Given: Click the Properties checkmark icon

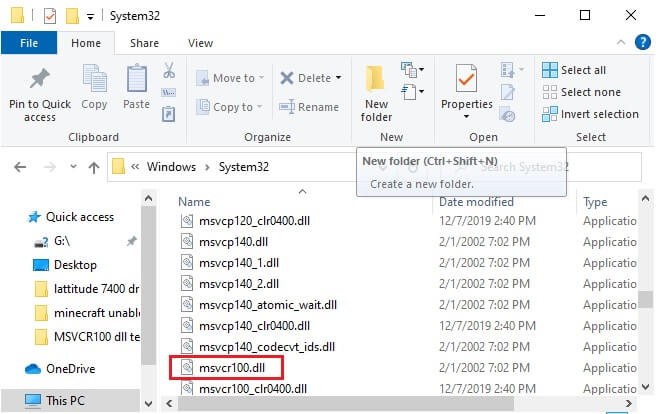Looking at the screenshot, I should [466, 78].
